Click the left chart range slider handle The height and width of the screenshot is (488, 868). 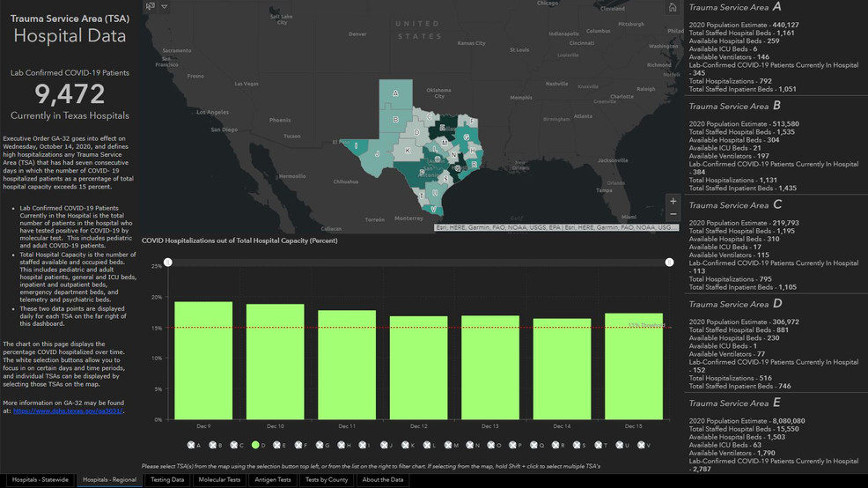tap(168, 262)
